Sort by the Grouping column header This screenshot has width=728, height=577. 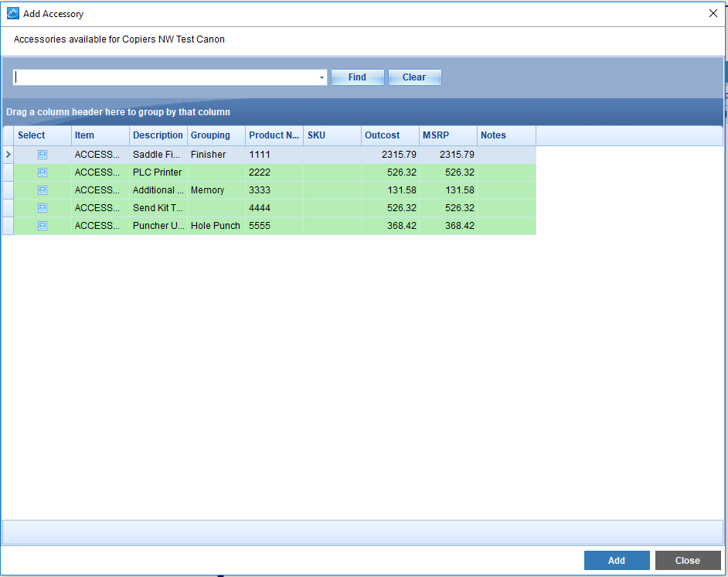pyautogui.click(x=216, y=135)
